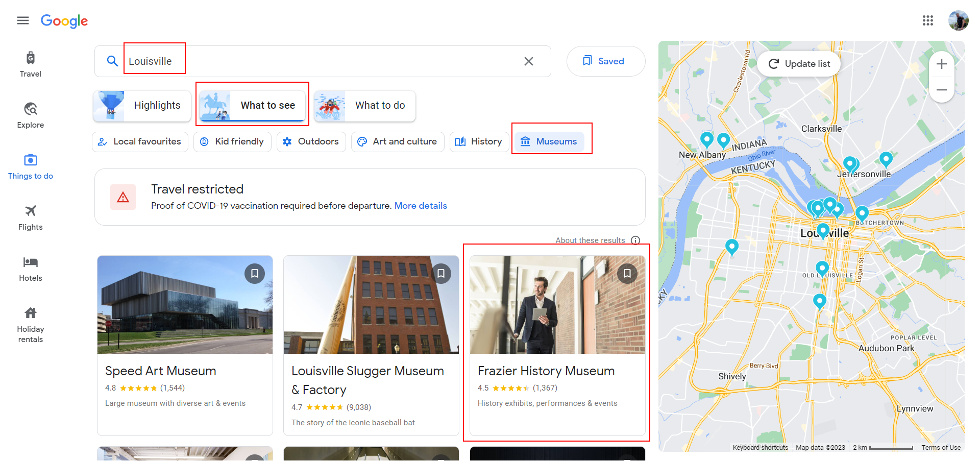Click the Old Louisville map pin
Image resolution: width=980 pixels, height=461 pixels.
coord(822,268)
